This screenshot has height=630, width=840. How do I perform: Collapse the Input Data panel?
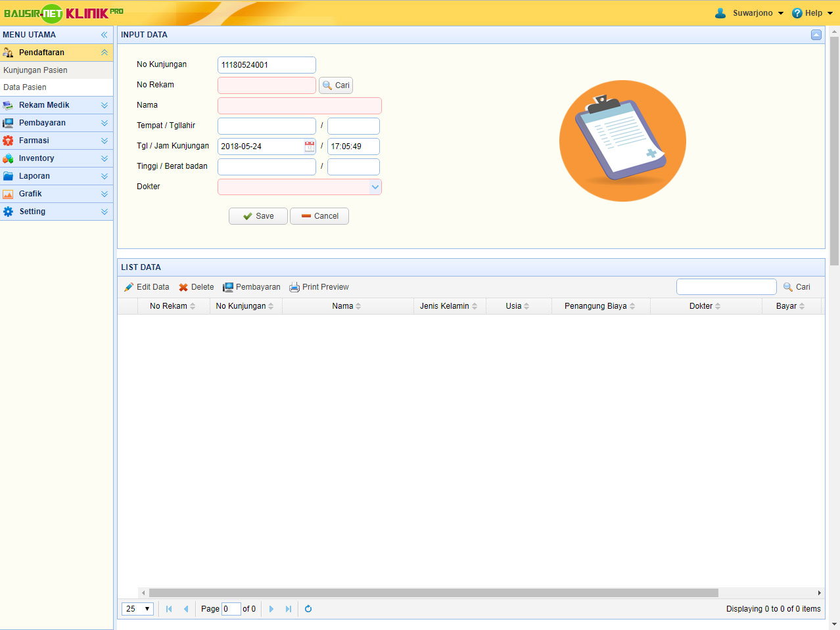tap(816, 35)
